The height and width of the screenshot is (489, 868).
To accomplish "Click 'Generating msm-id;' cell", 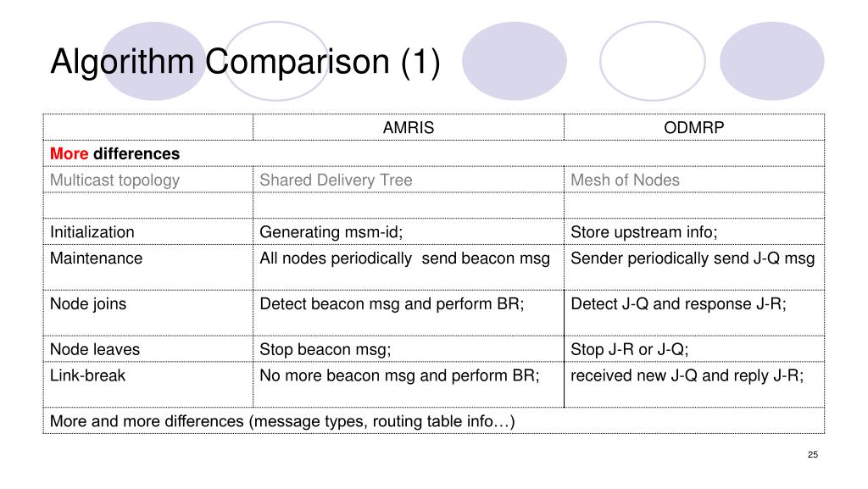I will coord(331,232).
